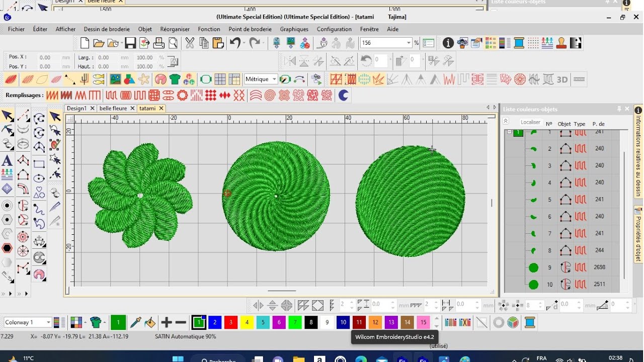Open File Explorer from the taskbar
The image size is (644, 362).
point(299,359)
